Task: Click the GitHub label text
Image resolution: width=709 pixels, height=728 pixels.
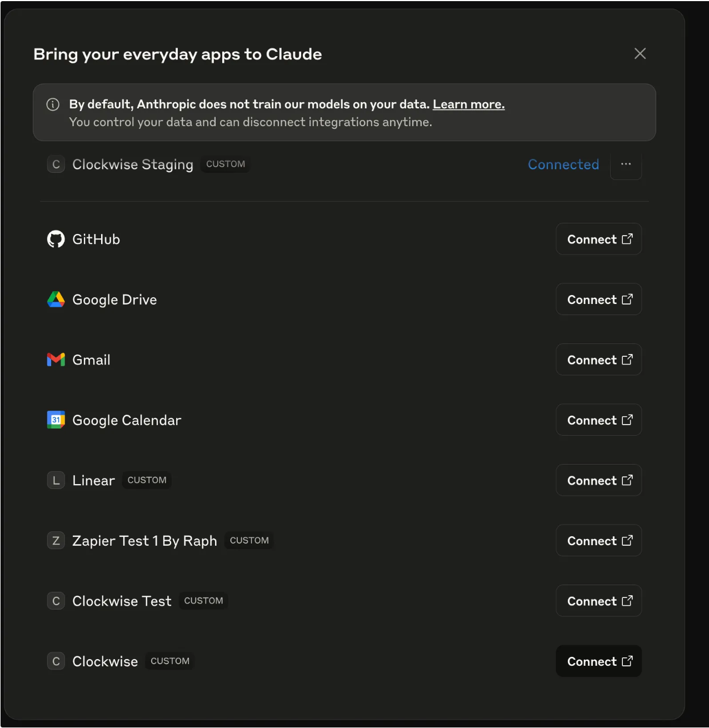Action: point(96,239)
